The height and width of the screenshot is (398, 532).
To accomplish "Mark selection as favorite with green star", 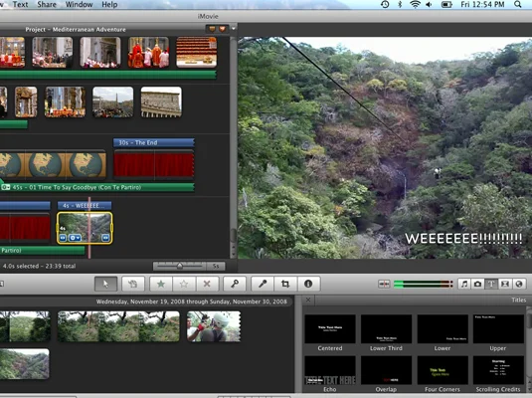I will pyautogui.click(x=161, y=284).
